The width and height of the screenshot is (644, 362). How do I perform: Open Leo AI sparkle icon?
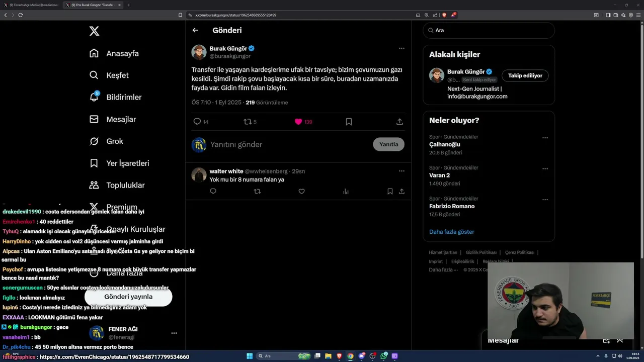click(x=623, y=15)
